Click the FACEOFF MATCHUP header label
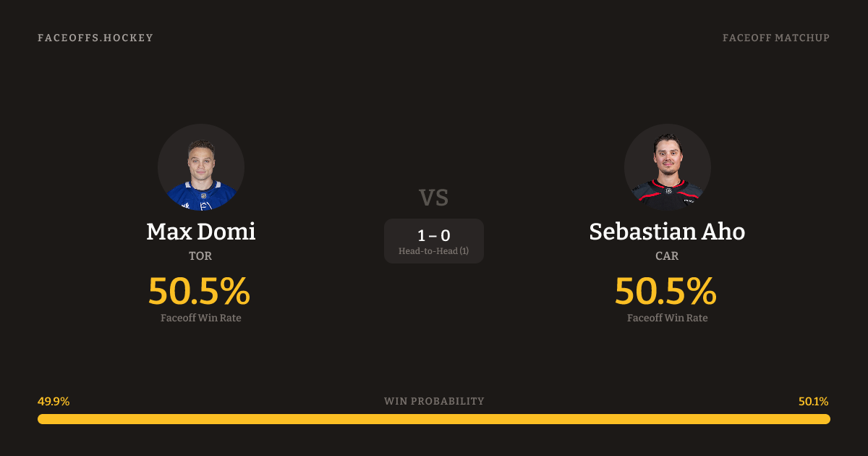The image size is (868, 456). pos(775,38)
